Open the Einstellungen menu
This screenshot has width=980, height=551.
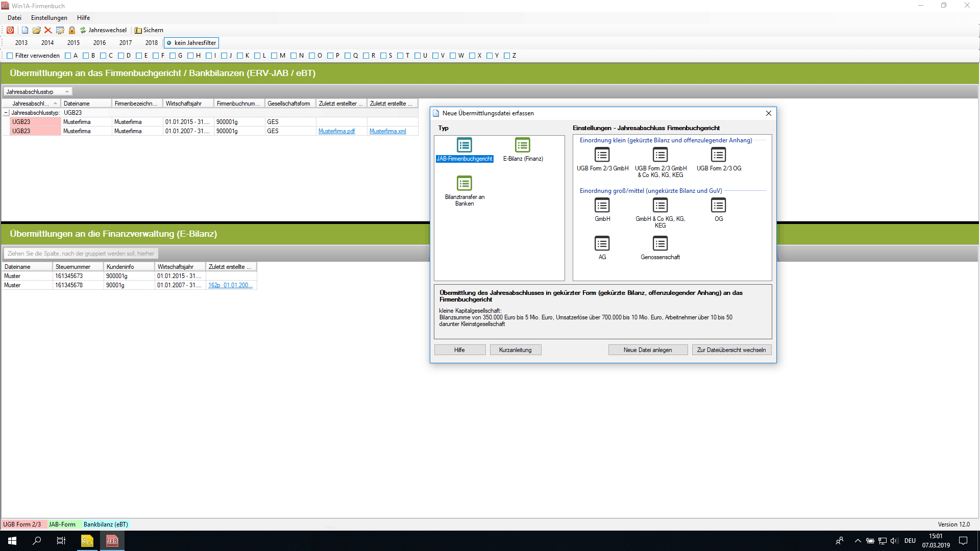49,18
